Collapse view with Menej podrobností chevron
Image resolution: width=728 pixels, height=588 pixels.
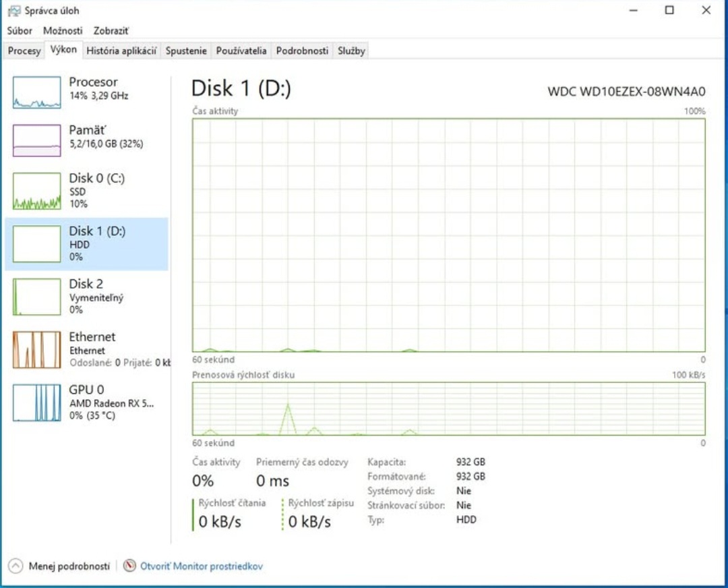pyautogui.click(x=17, y=566)
